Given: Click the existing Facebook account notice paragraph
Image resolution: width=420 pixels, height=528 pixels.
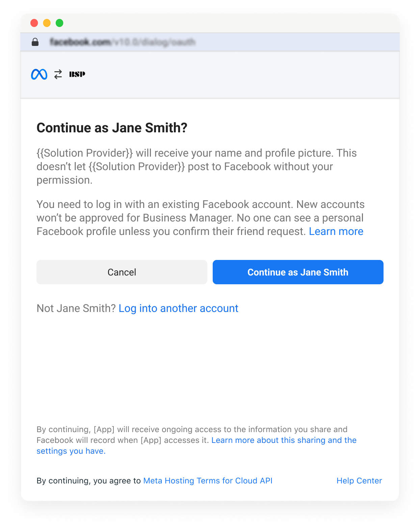Looking at the screenshot, I should tap(201, 218).
